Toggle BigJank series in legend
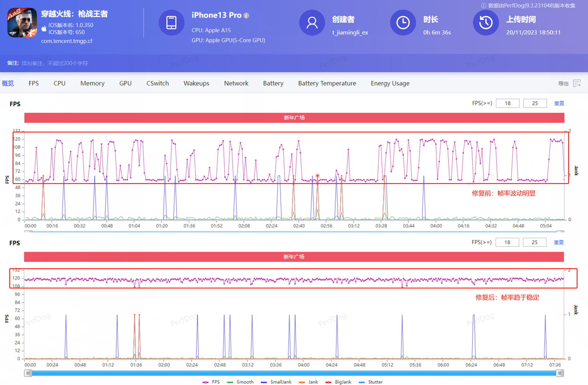Viewport: 588px width, 385px height. click(338, 382)
